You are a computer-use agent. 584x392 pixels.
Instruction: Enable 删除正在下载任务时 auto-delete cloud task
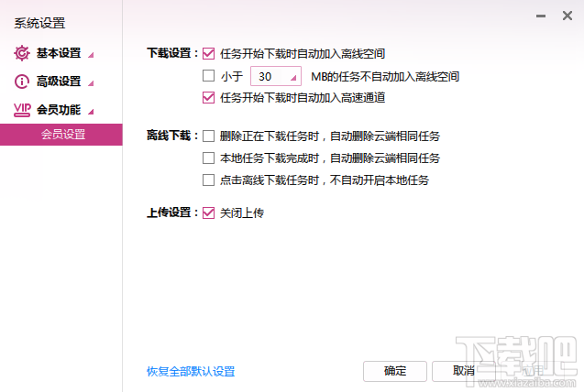[209, 136]
